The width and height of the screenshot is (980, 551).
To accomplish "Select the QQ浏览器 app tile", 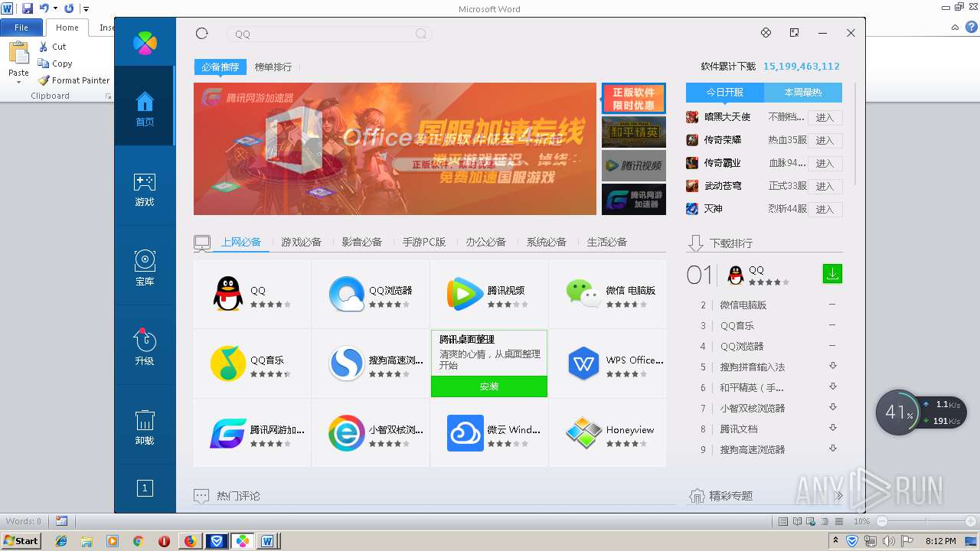I will 371,295.
